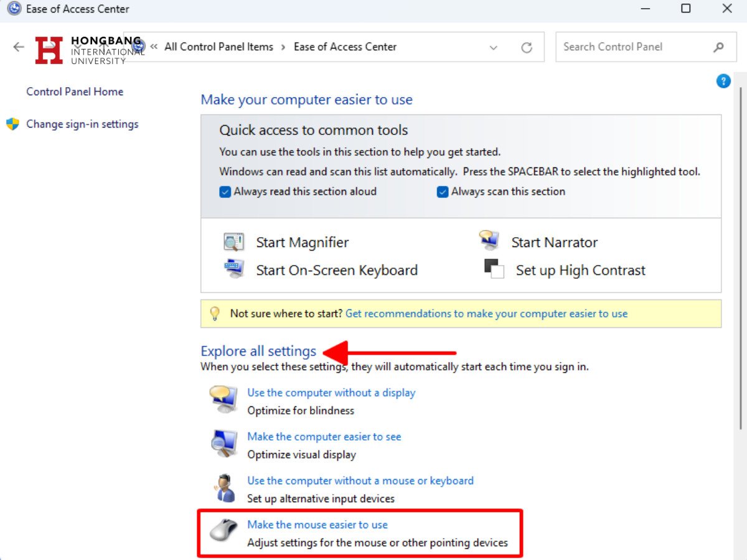Image resolution: width=747 pixels, height=560 pixels.
Task: Refresh the page with the refresh icon
Action: point(527,47)
